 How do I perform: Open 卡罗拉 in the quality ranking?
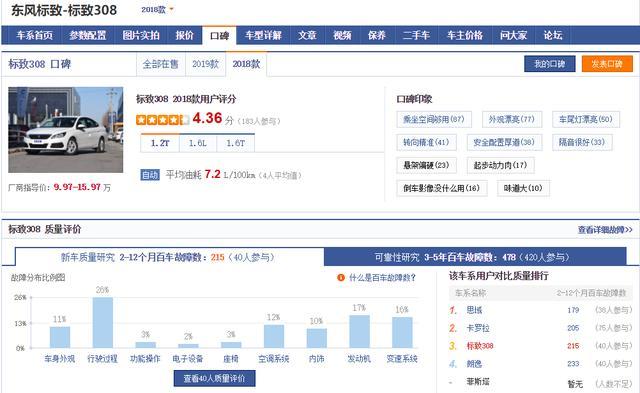(x=478, y=328)
